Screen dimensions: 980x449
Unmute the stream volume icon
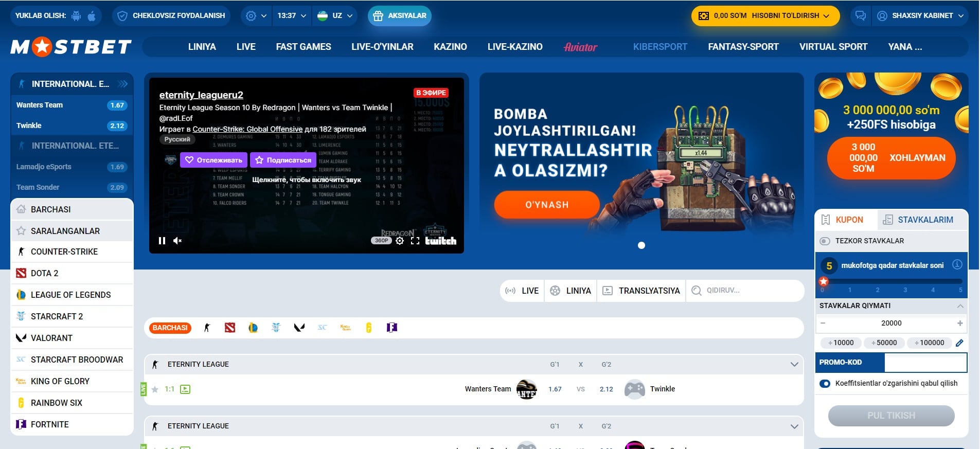coord(177,241)
